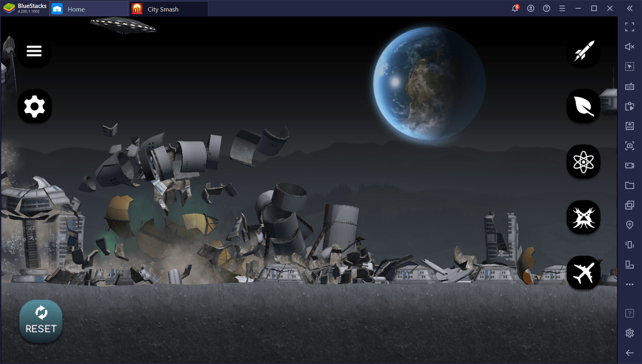Click the BlueStacks logo
Screen dimensions: 642x364
point(9,8)
